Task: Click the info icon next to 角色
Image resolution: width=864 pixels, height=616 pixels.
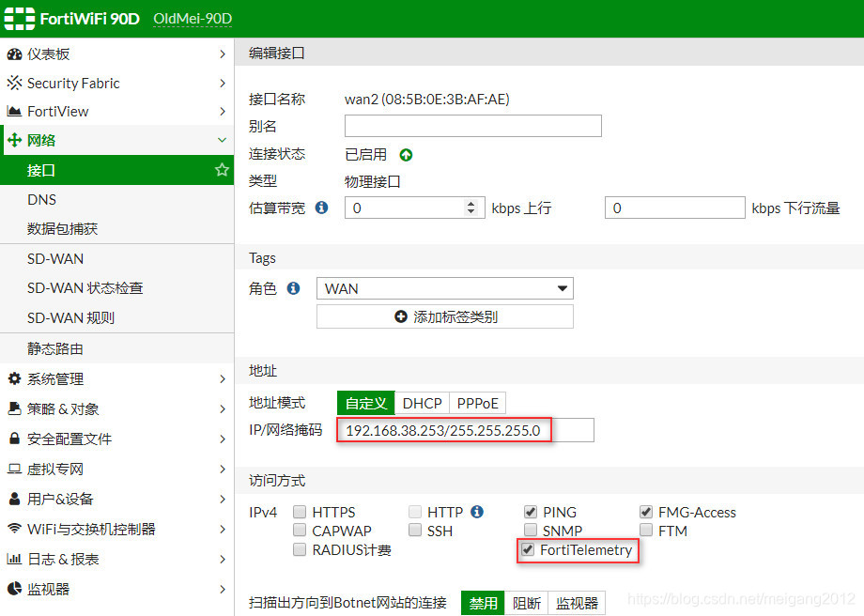Action: click(294, 288)
